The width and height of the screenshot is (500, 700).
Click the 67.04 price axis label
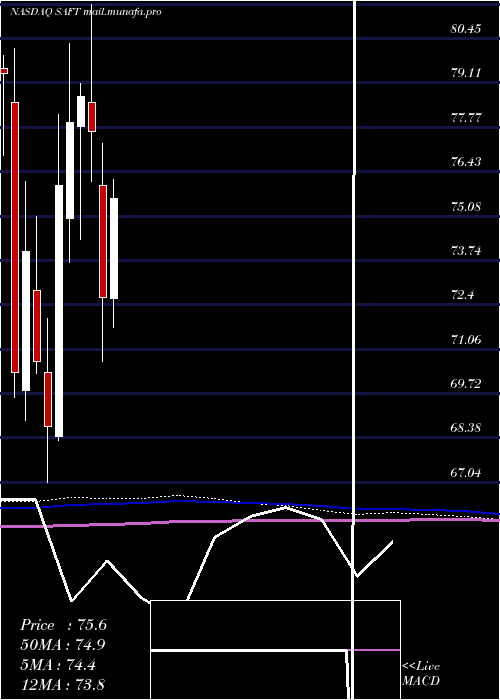466,472
